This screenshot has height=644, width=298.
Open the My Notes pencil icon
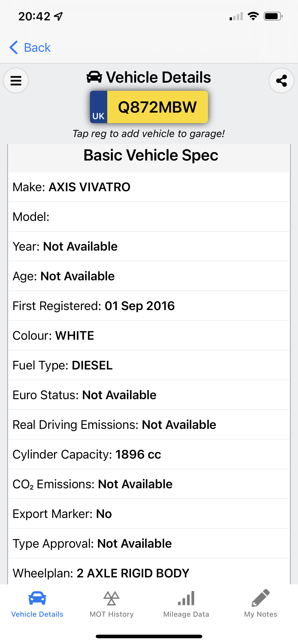pos(261,598)
